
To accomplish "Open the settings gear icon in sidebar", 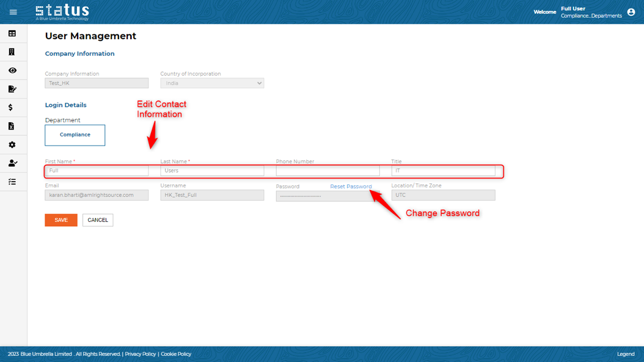I will [12, 145].
